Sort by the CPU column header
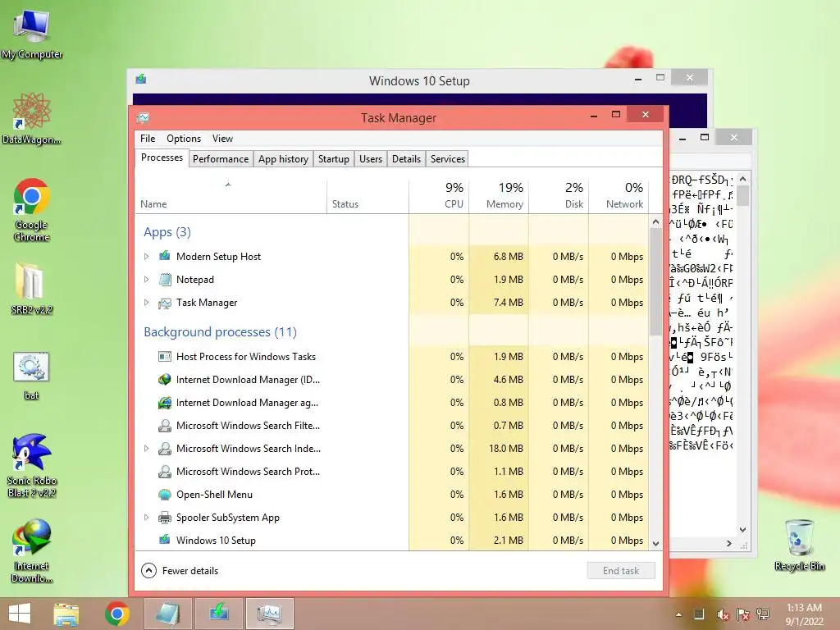 pyautogui.click(x=439, y=197)
